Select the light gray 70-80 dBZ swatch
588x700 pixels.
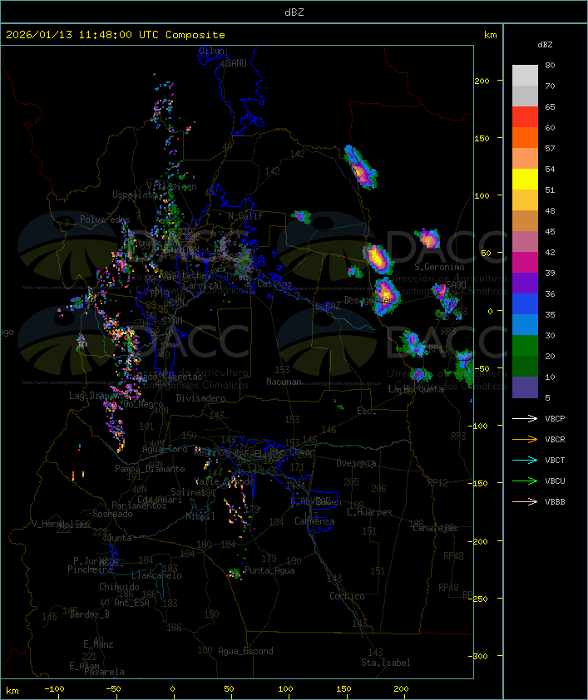(x=525, y=76)
